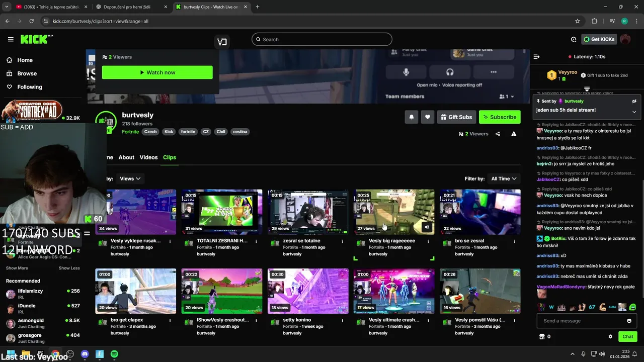Expand the gift leaderboard handle
644x362 pixels.
click(587, 89)
